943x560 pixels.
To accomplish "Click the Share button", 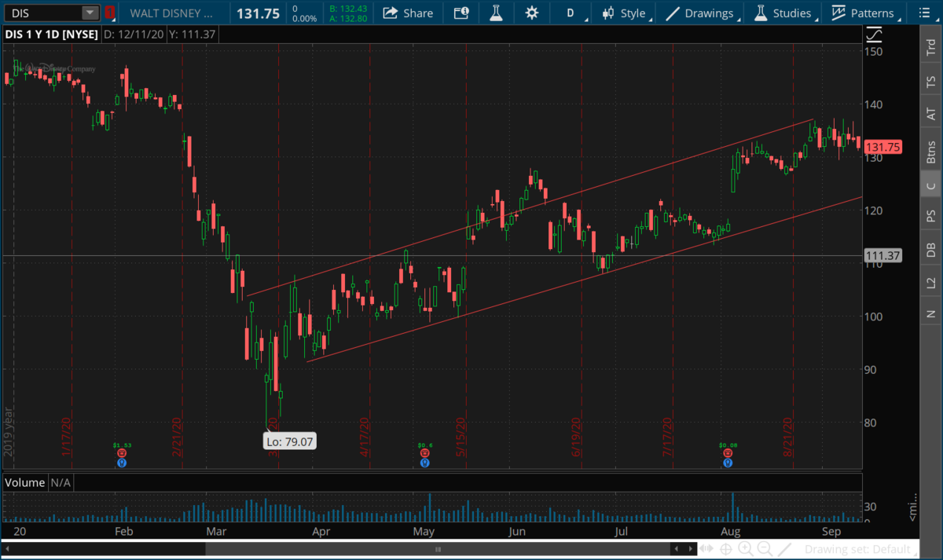I will coord(408,13).
